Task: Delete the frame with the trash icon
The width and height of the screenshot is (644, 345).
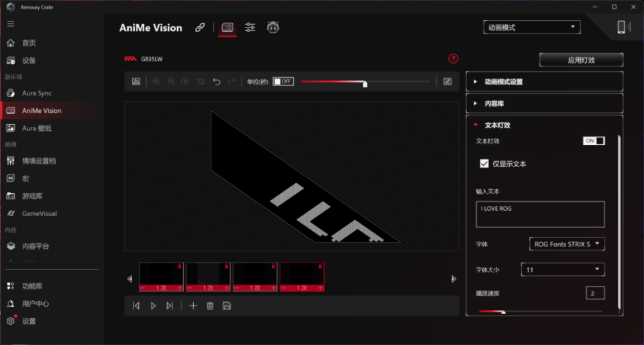Action: [x=210, y=305]
